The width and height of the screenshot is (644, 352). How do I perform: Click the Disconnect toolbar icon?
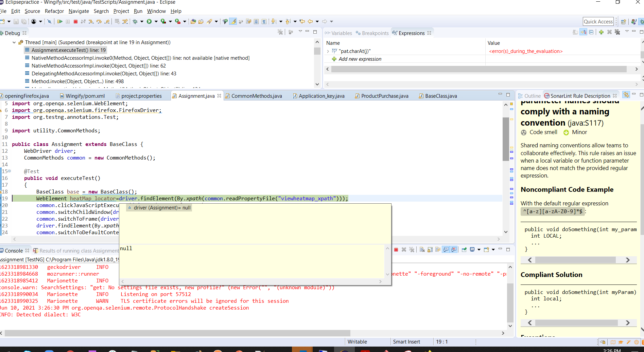point(83,22)
